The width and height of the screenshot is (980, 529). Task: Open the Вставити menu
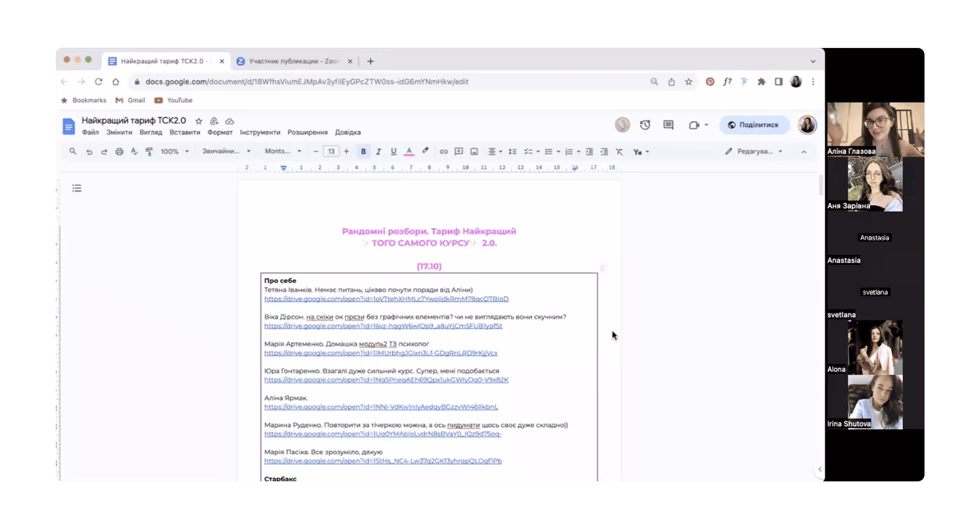184,132
